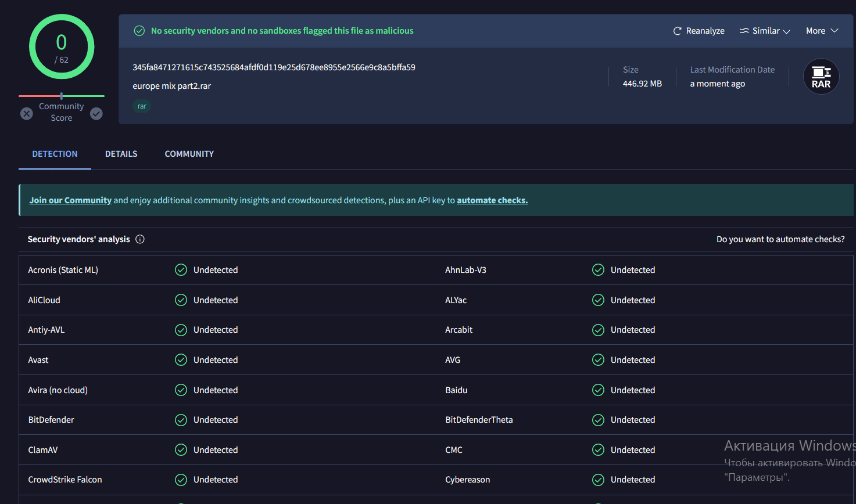Viewport: 856px width, 504px height.
Task: Click the Arcabit undetected check icon
Action: 598,330
